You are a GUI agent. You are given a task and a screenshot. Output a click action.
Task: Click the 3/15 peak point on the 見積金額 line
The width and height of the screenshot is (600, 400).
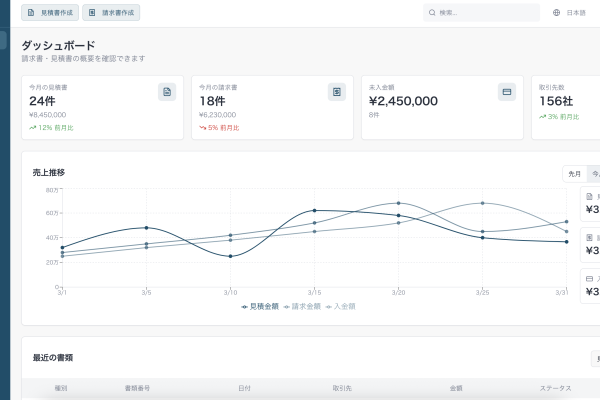click(x=314, y=211)
